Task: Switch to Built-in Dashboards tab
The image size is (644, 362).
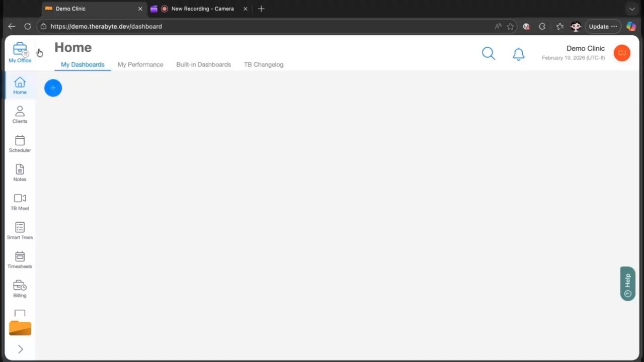Action: coord(203,64)
